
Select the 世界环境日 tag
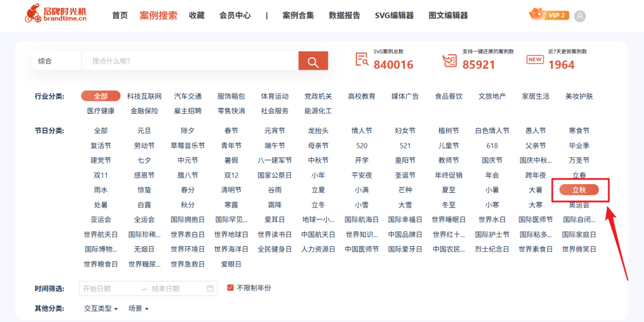188,249
